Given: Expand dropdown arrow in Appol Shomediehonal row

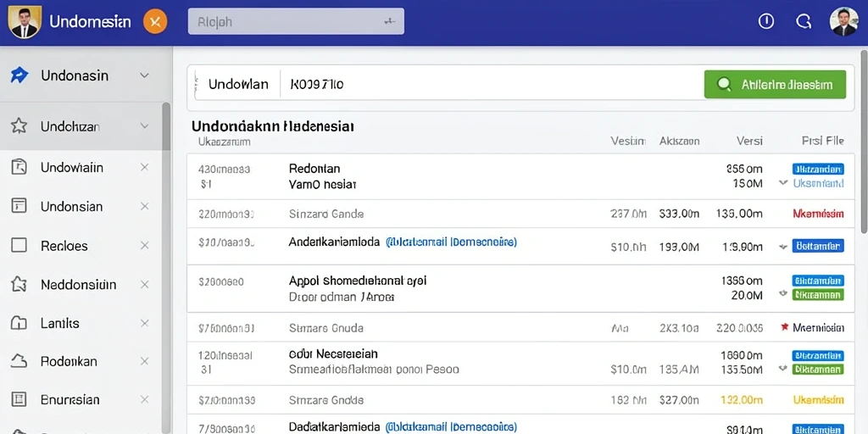Looking at the screenshot, I should click(782, 292).
